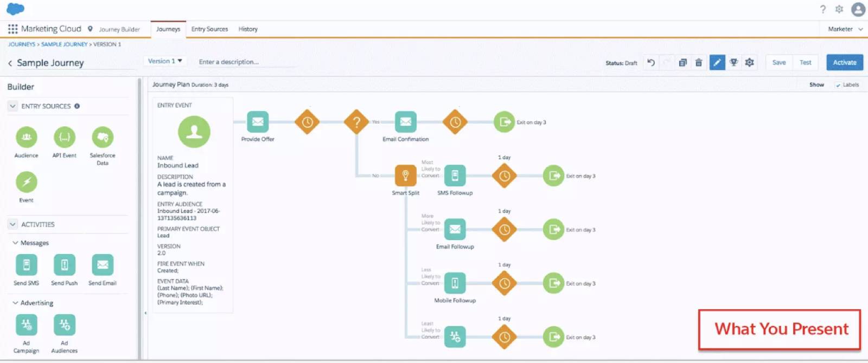Click the undo arrow in toolbar
The width and height of the screenshot is (868, 363).
pos(651,62)
